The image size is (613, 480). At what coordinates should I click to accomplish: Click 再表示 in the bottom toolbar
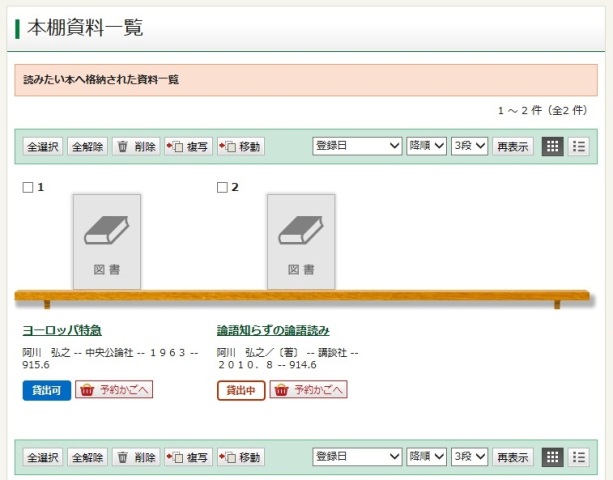(513, 457)
